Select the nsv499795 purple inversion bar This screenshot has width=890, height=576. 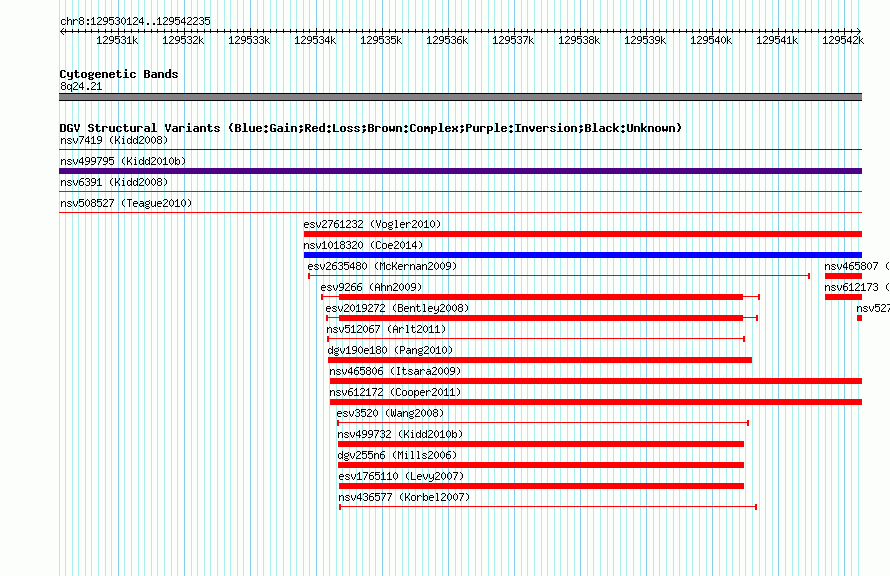(460, 171)
